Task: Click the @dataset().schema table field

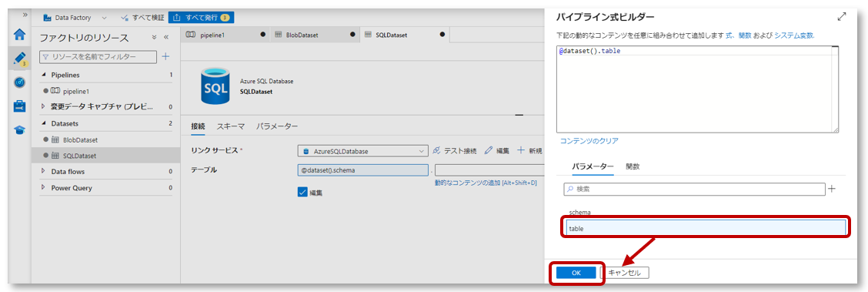Action: tap(362, 169)
